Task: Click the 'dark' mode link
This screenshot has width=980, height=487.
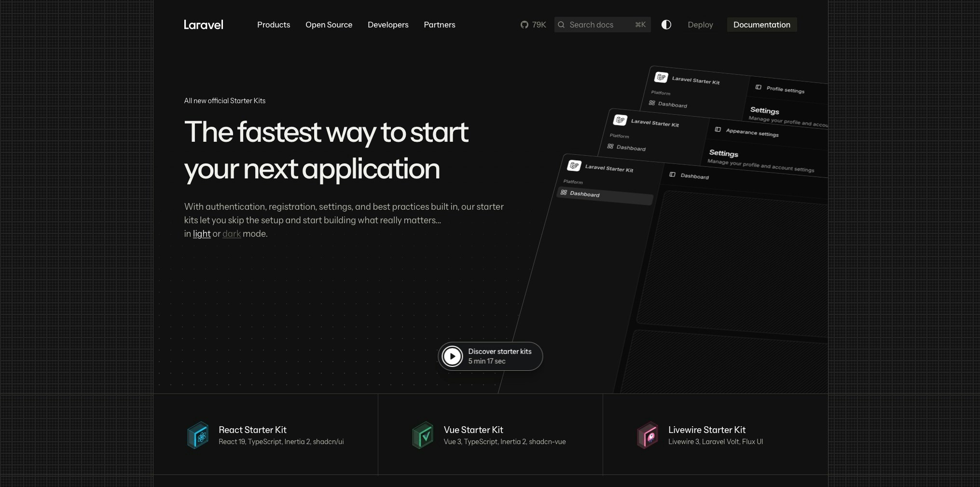Action: [232, 234]
